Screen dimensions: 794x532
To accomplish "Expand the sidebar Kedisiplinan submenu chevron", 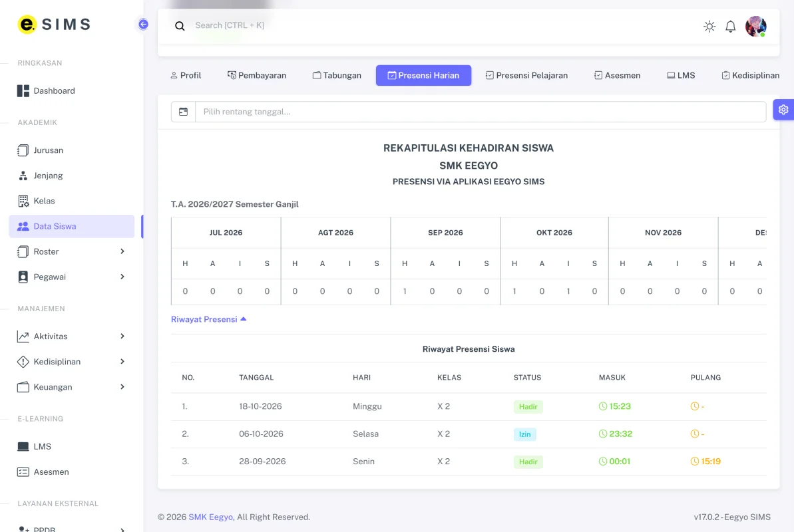I will [122, 362].
